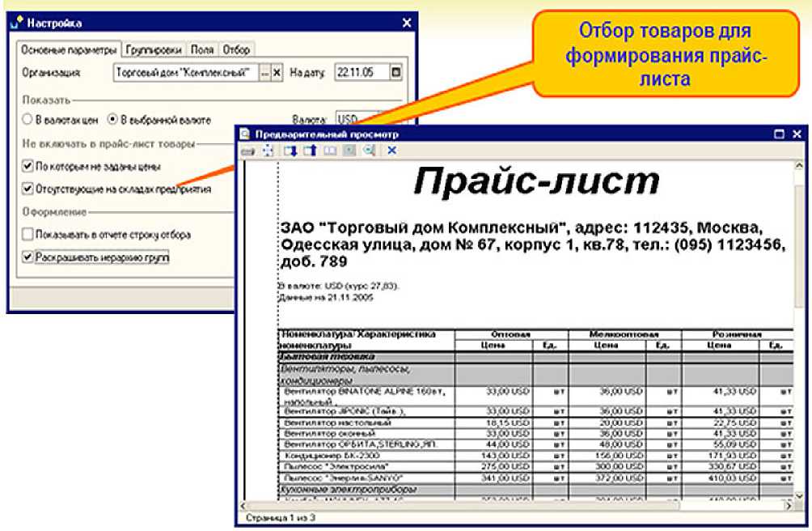
Task: Click the Кухонные электроприборы group row
Action: pyautogui.click(x=535, y=489)
